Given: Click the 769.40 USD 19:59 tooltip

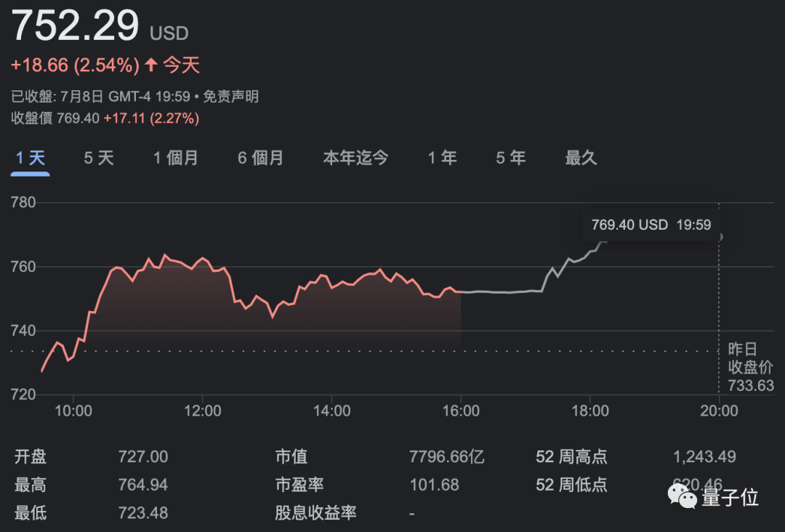Looking at the screenshot, I should click(x=651, y=225).
